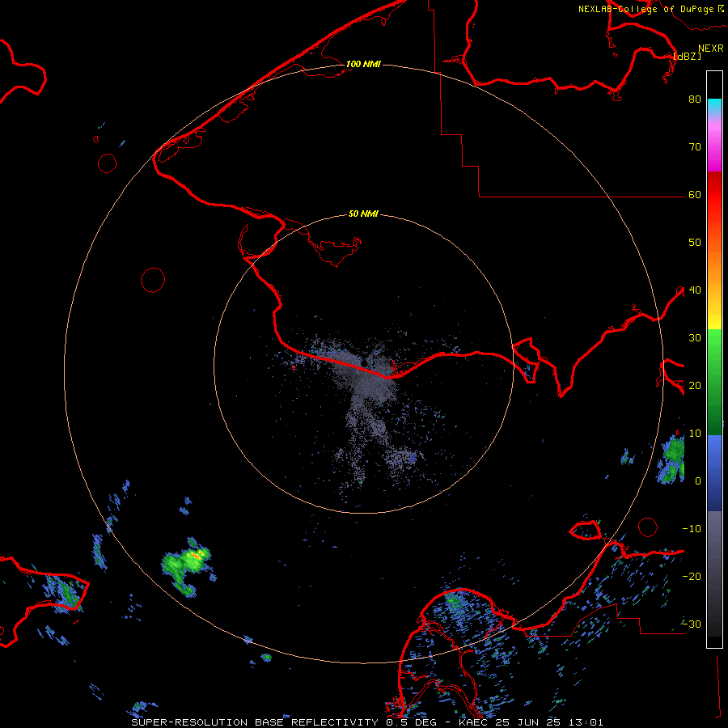Click the "-20" value on dBZ scale

692,576
